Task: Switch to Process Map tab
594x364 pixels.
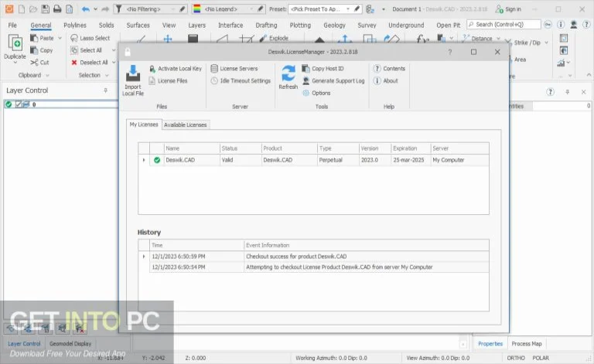Action: [527, 344]
